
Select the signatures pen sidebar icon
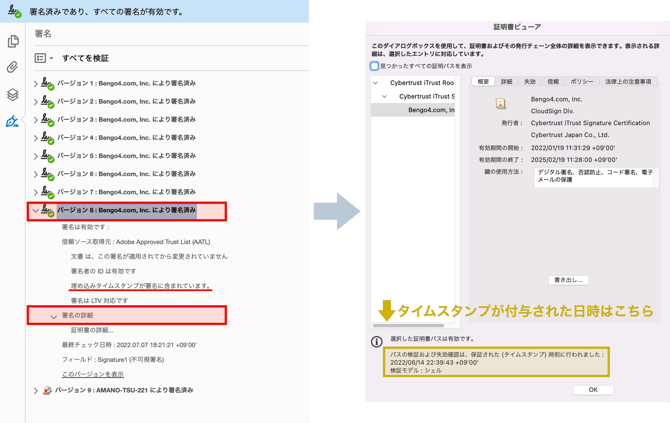point(12,121)
